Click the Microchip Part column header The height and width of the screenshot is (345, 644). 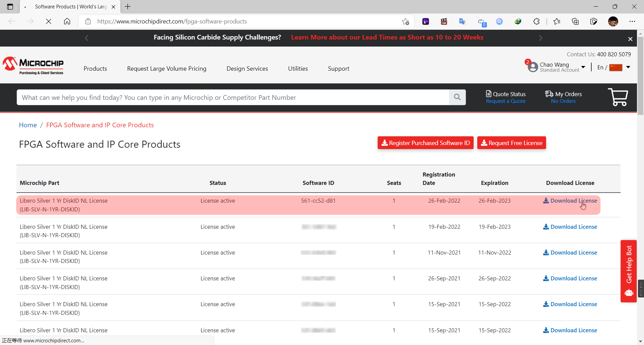coord(40,183)
